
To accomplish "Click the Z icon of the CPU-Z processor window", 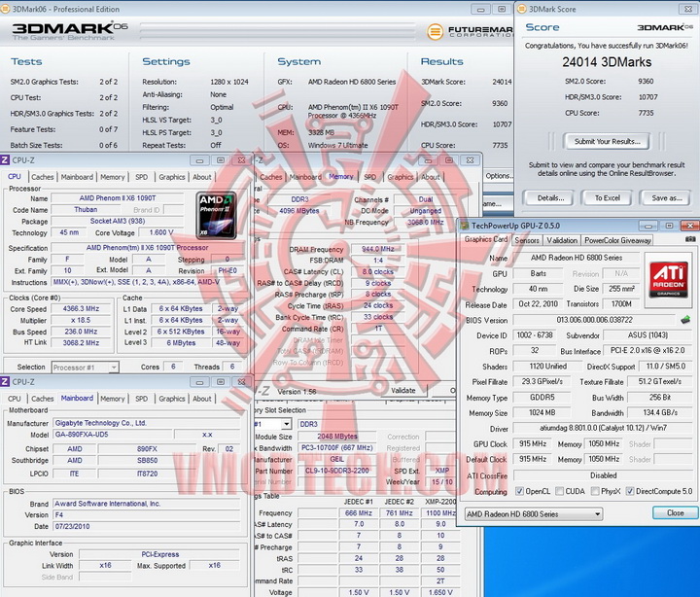I will coord(5,160).
